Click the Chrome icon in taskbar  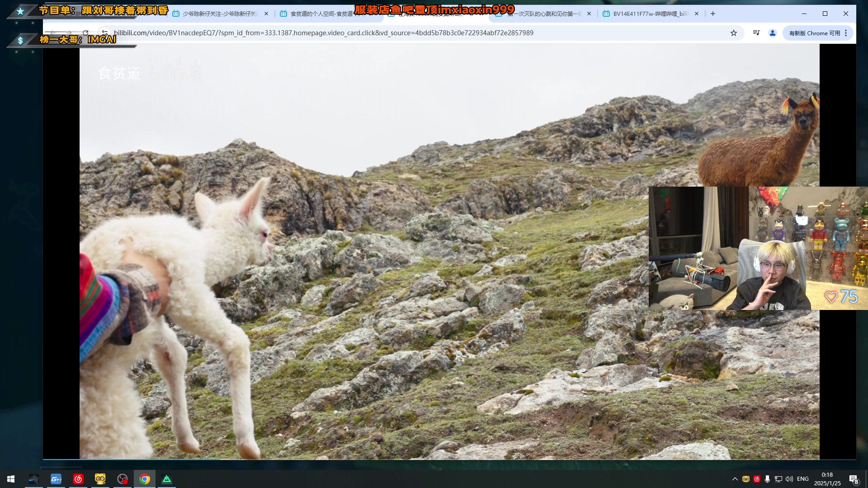[145, 479]
